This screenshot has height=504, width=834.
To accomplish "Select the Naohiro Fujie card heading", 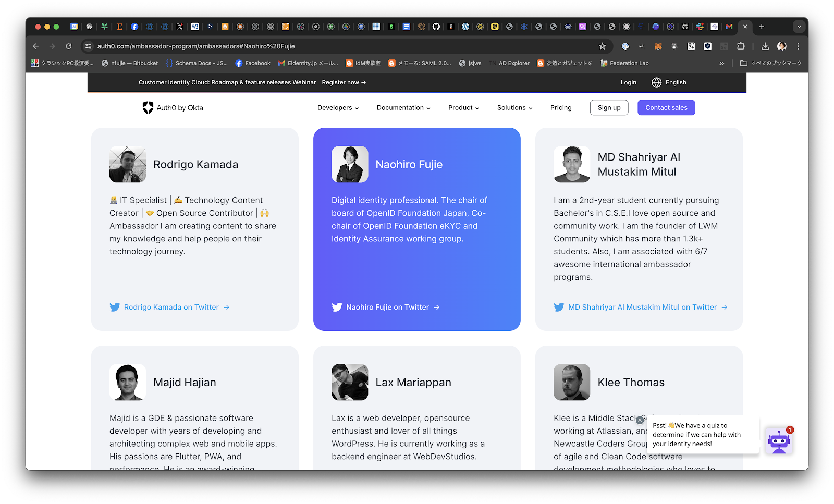I will 409,165.
